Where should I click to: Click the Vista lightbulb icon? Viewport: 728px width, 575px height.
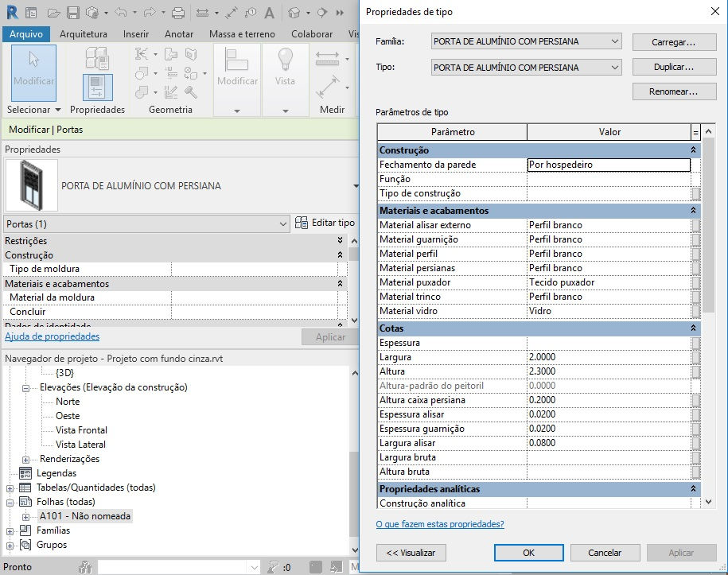click(x=285, y=60)
